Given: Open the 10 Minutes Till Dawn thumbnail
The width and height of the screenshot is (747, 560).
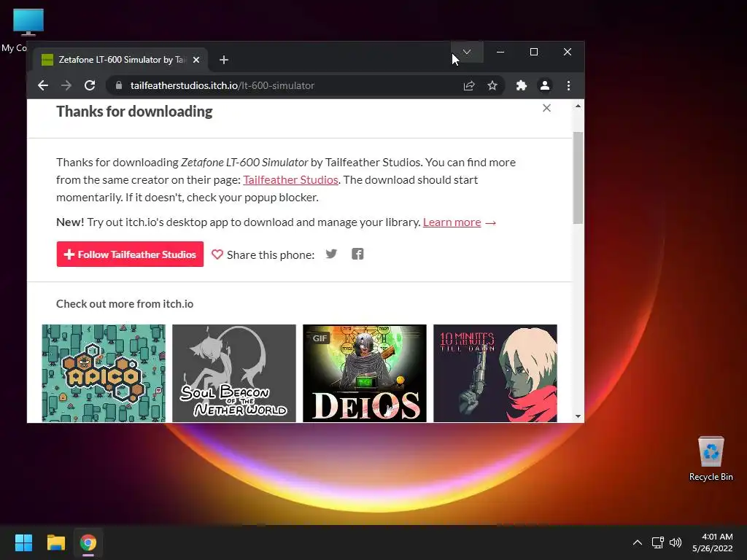Looking at the screenshot, I should tap(495, 373).
